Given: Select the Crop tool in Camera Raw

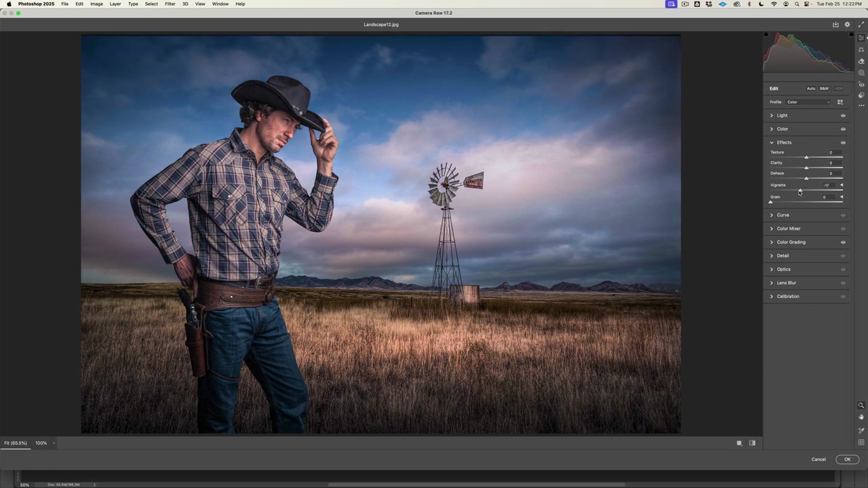Looking at the screenshot, I should tap(861, 49).
